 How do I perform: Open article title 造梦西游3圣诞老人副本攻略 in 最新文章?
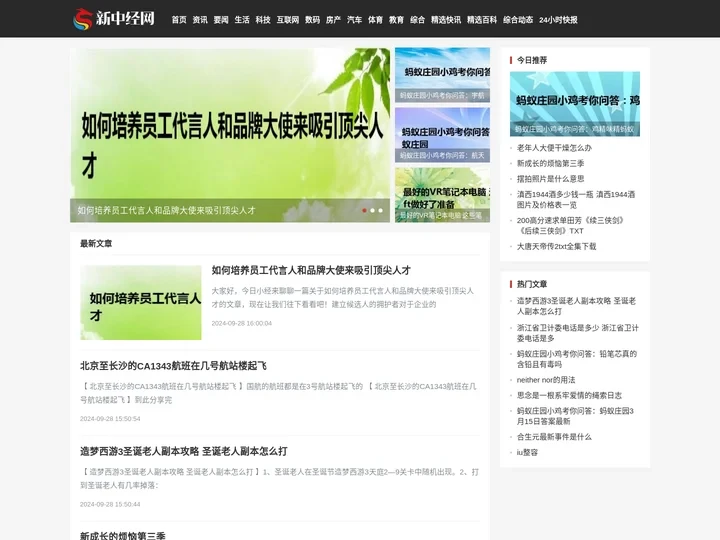(x=184, y=451)
